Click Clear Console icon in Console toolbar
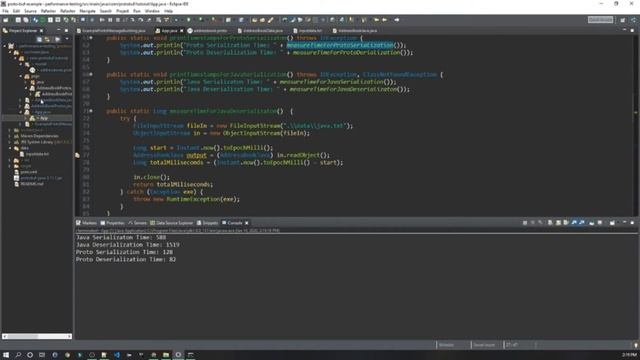The height and width of the screenshot is (360, 640). [x=550, y=223]
